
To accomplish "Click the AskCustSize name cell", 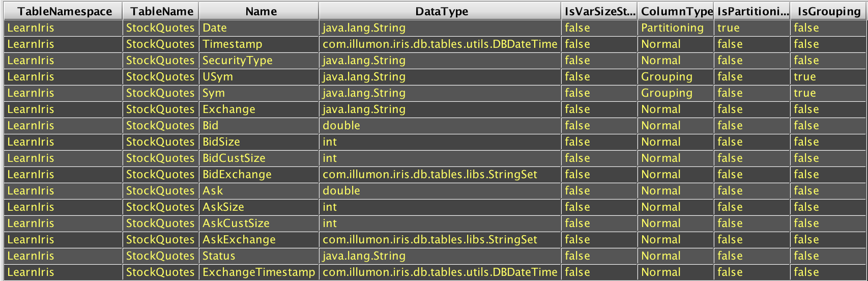I will click(236, 223).
